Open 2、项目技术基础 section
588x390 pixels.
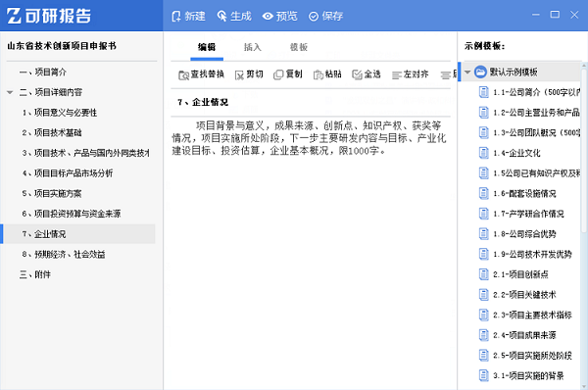(x=52, y=132)
